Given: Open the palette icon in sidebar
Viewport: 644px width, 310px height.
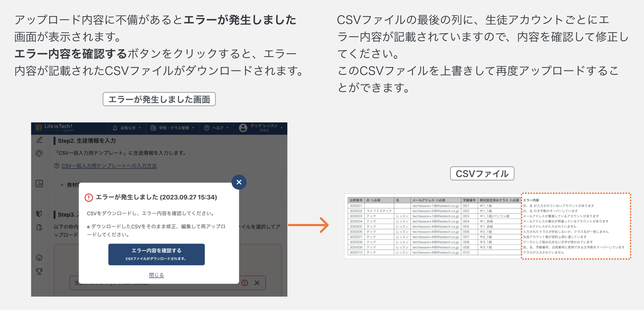Looking at the screenshot, I should pos(39,153).
